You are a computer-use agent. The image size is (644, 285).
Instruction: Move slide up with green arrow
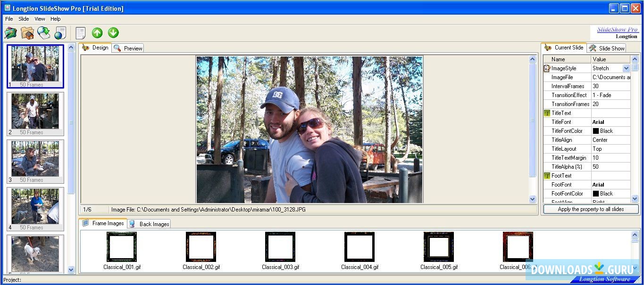tap(97, 33)
